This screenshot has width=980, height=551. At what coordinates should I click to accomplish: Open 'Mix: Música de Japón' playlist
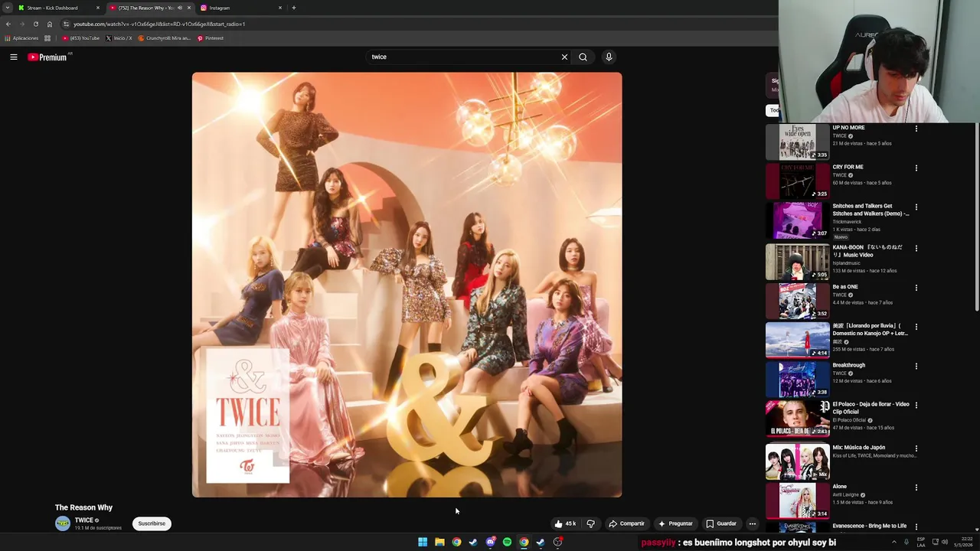point(858,448)
